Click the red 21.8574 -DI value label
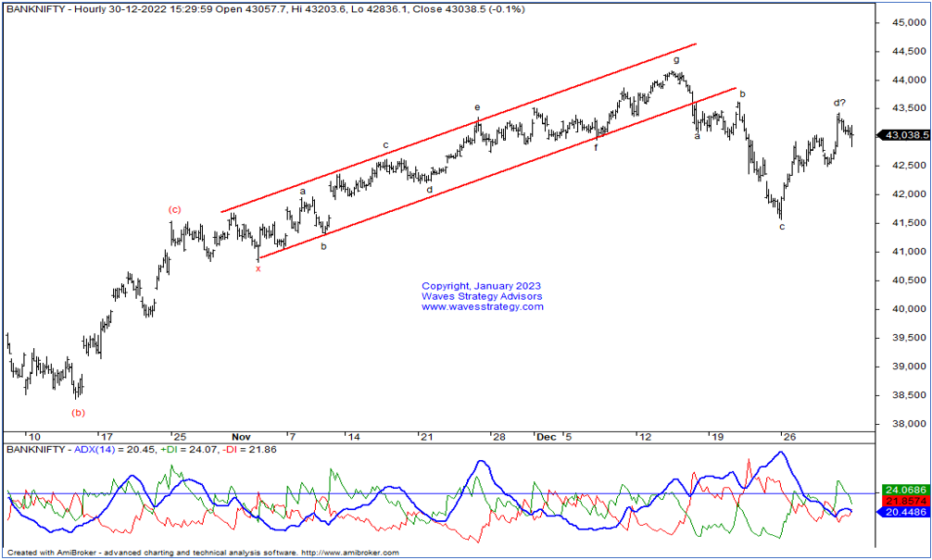932x560 pixels. (x=904, y=501)
